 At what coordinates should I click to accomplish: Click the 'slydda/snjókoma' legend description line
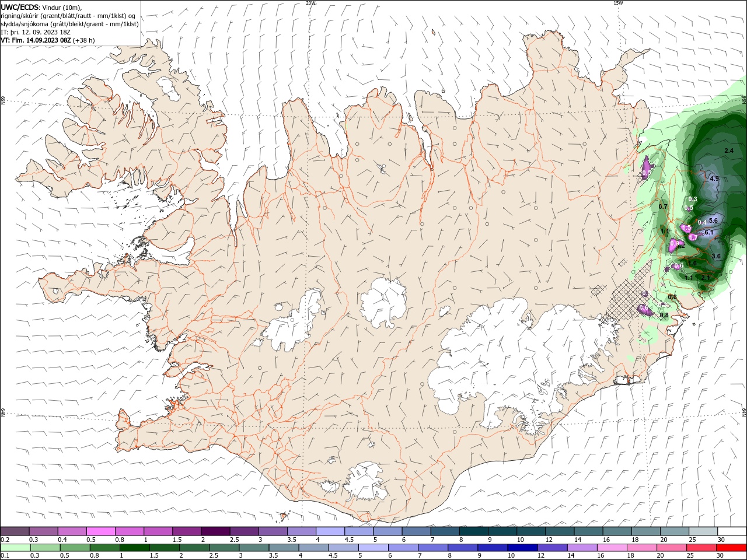point(69,24)
